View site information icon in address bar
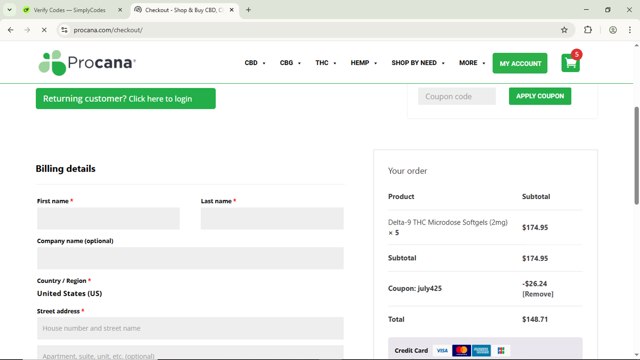640x360 pixels. 64,30
